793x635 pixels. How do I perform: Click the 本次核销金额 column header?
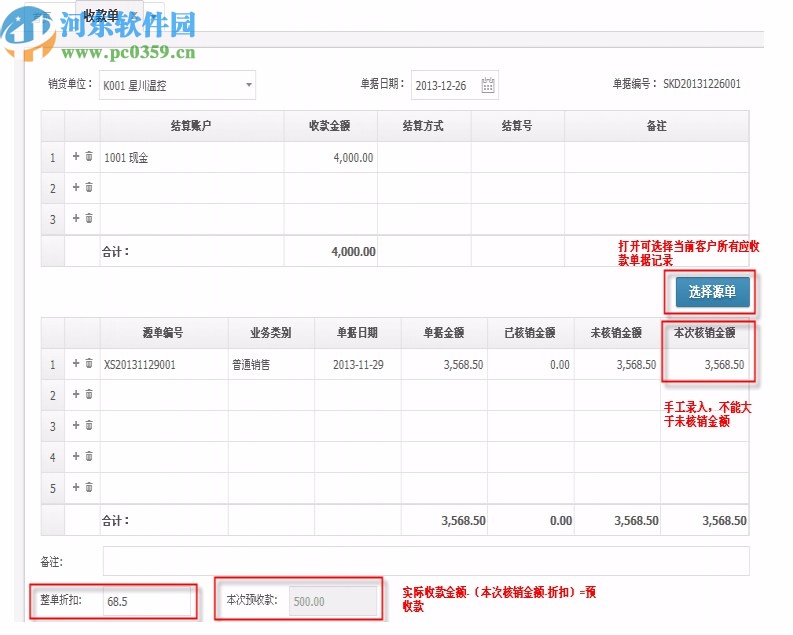704,333
